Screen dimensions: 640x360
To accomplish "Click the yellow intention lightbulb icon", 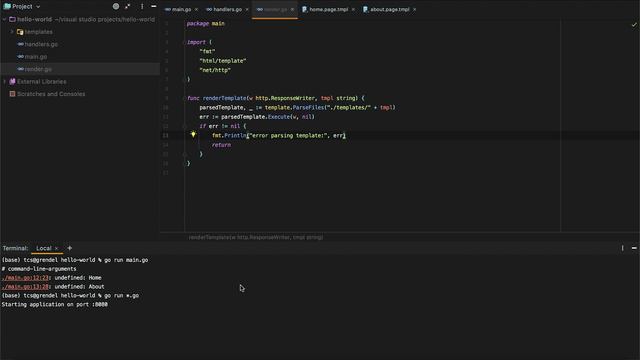I will point(193,134).
